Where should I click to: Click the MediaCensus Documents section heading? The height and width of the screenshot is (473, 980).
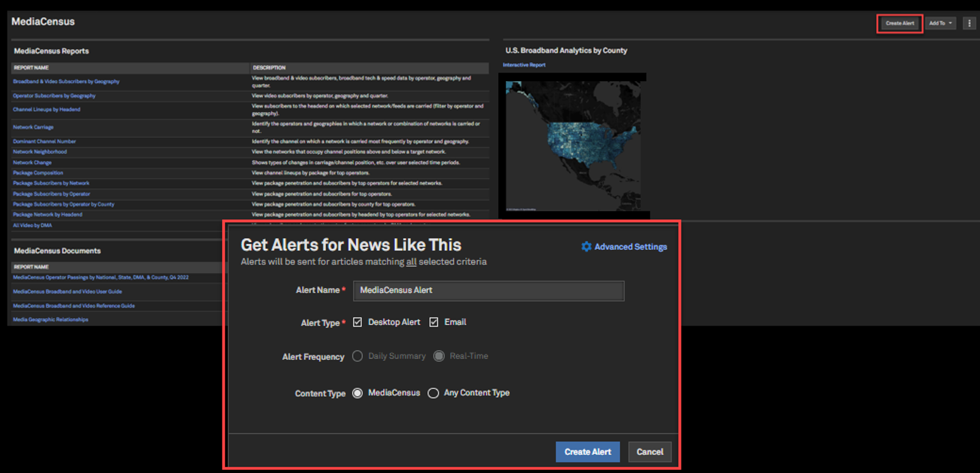pos(57,251)
